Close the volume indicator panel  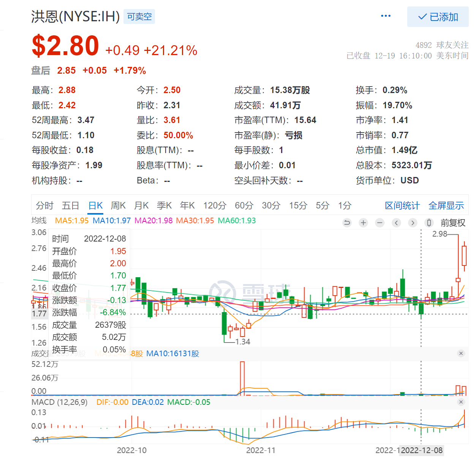click(461, 354)
